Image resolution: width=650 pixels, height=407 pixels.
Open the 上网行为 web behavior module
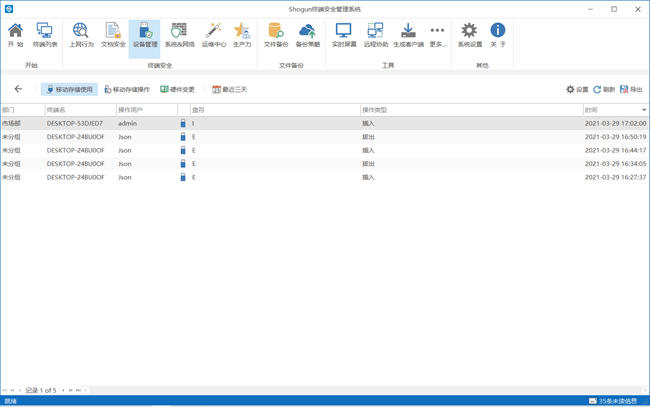(x=81, y=35)
